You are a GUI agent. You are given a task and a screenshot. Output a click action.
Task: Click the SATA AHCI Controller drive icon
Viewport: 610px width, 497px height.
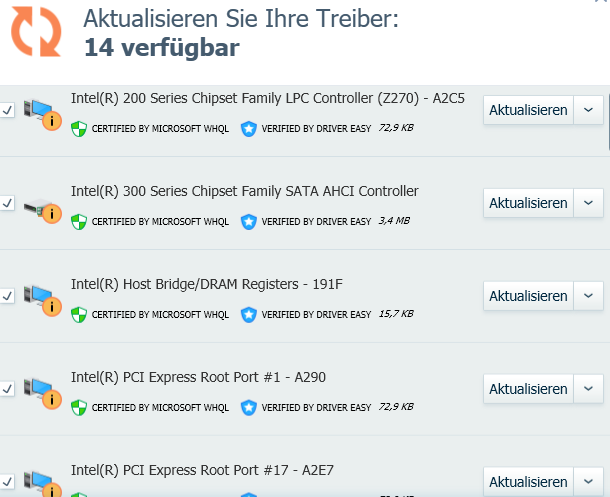42,210
